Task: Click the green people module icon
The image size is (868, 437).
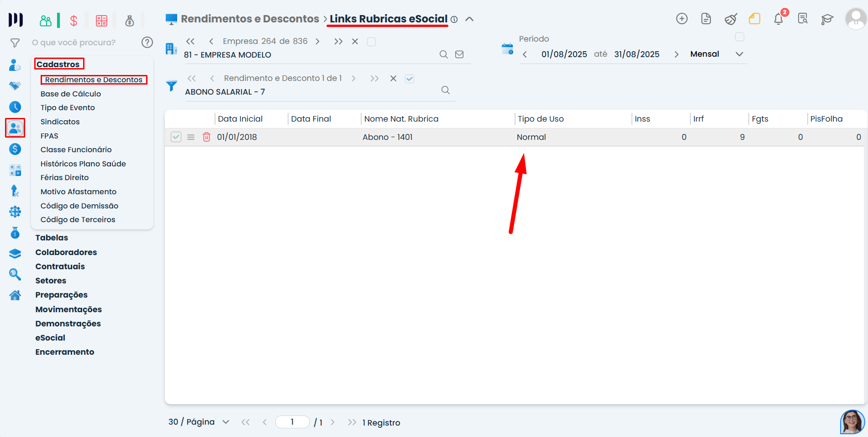Action: pyautogui.click(x=46, y=20)
